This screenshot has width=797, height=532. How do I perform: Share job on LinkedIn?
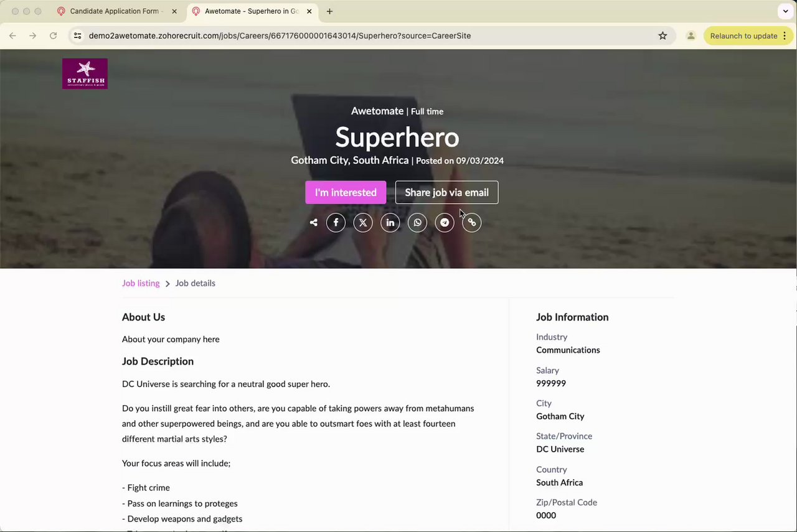(x=390, y=223)
